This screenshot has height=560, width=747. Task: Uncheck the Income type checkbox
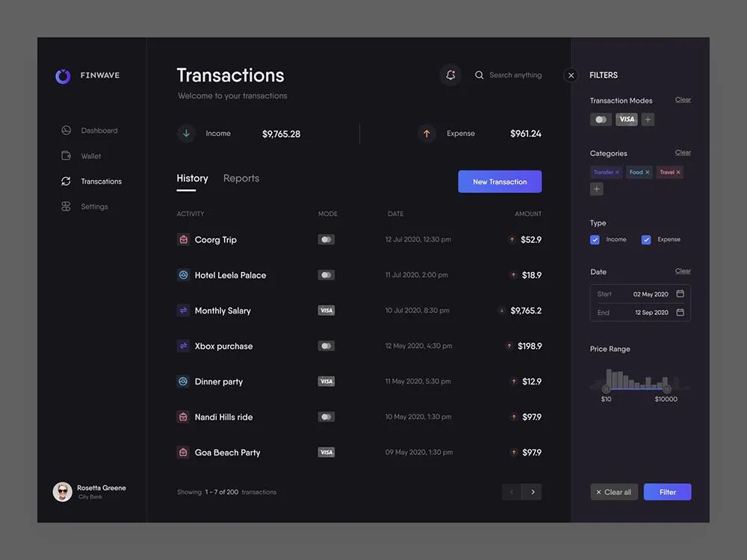[595, 240]
